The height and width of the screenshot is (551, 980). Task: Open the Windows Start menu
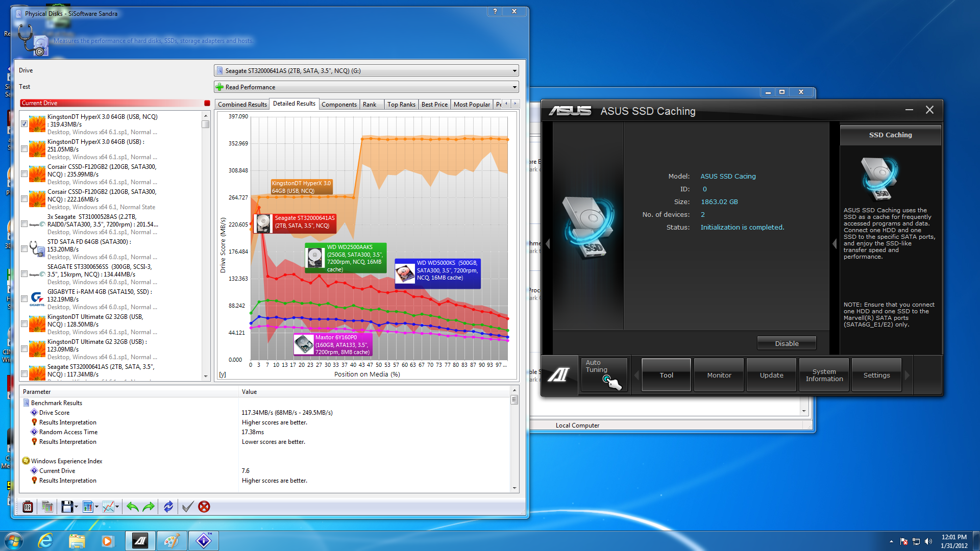coord(14,541)
